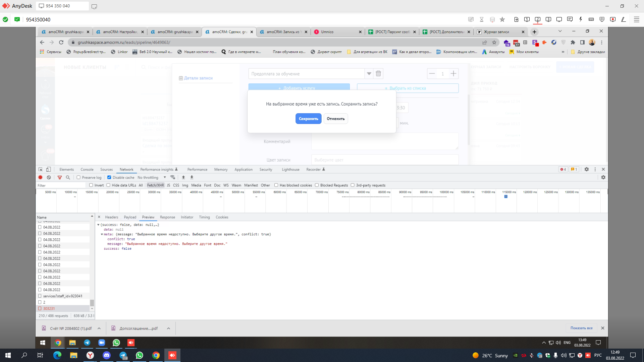The width and height of the screenshot is (644, 362).
Task: Tick the Invert filter checkbox
Action: [91, 185]
